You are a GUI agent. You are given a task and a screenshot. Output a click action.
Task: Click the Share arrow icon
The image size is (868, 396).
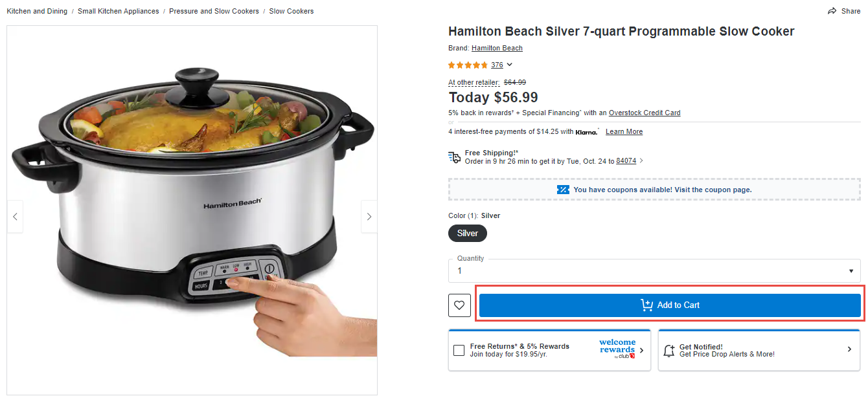[832, 11]
